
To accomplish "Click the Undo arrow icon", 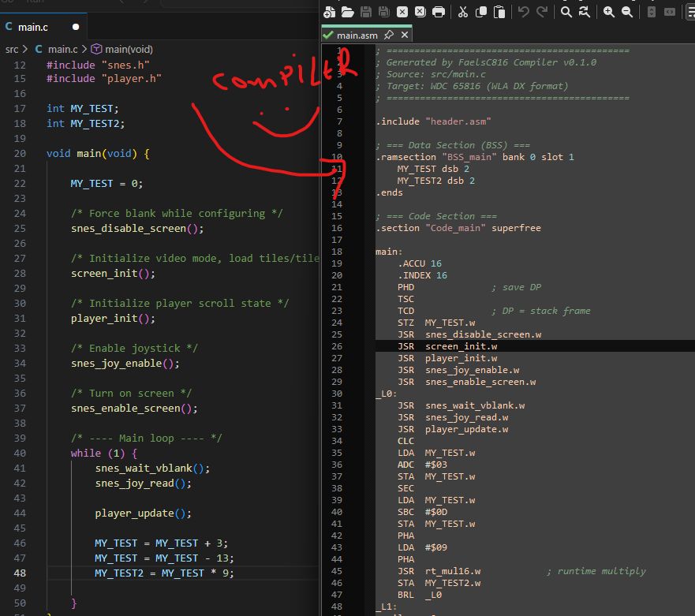I will 524,12.
